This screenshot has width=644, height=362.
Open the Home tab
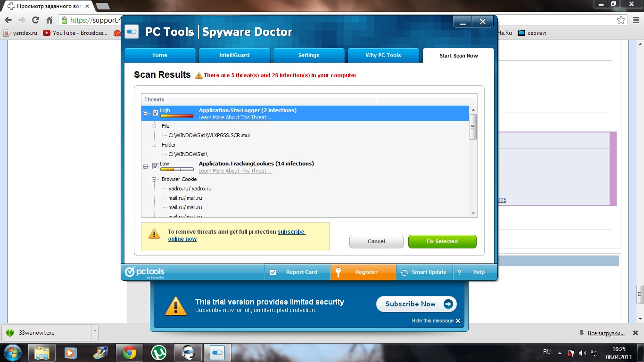point(160,55)
